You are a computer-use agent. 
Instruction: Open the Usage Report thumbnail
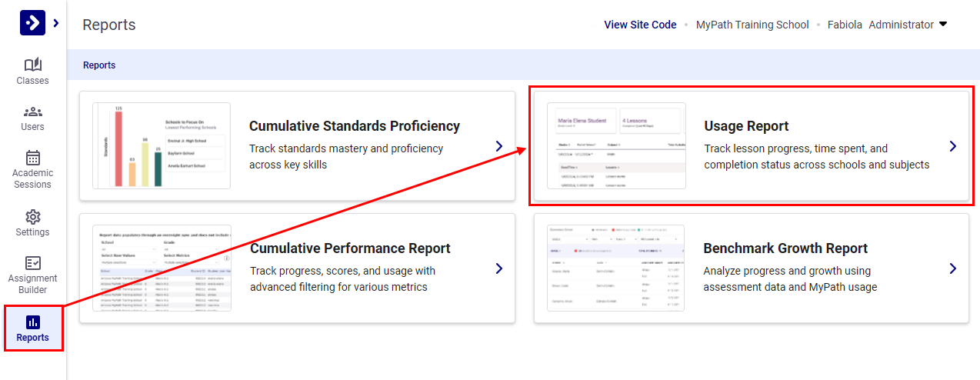click(616, 145)
